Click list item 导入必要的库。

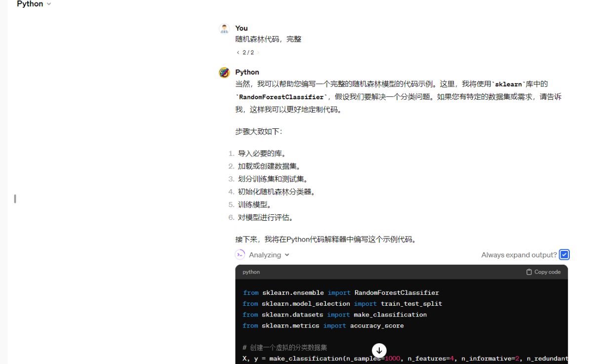[x=262, y=154]
